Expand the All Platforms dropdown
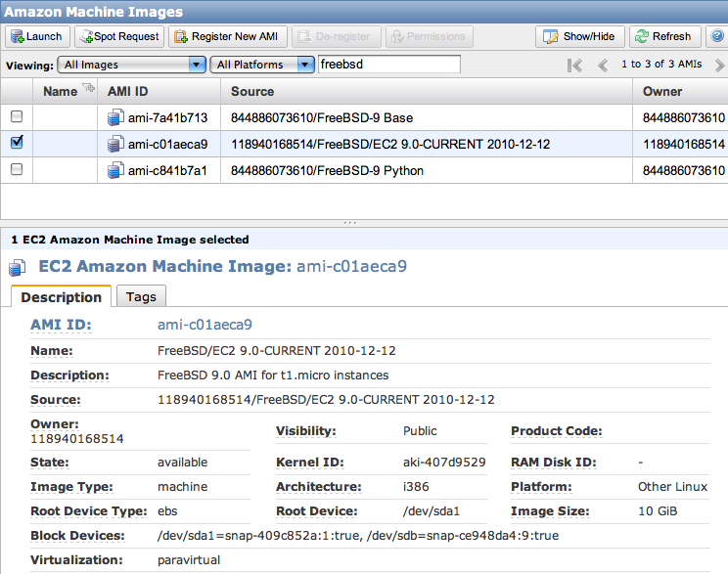728x574 pixels. [x=262, y=65]
